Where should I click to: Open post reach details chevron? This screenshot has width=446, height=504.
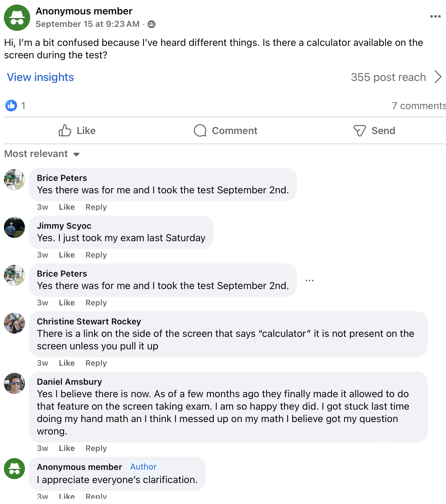pyautogui.click(x=438, y=77)
